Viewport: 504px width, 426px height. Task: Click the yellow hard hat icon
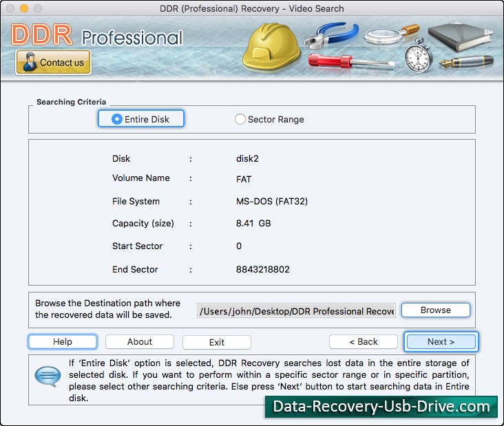click(x=271, y=46)
